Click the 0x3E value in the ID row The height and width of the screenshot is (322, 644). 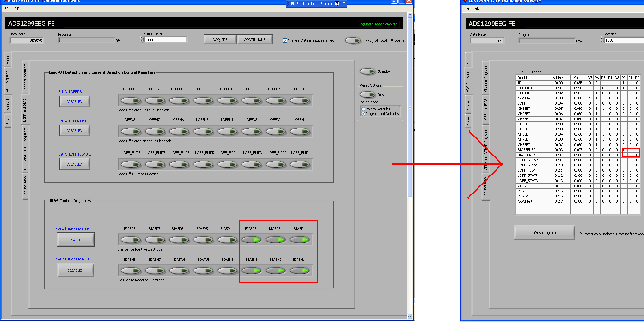578,83
